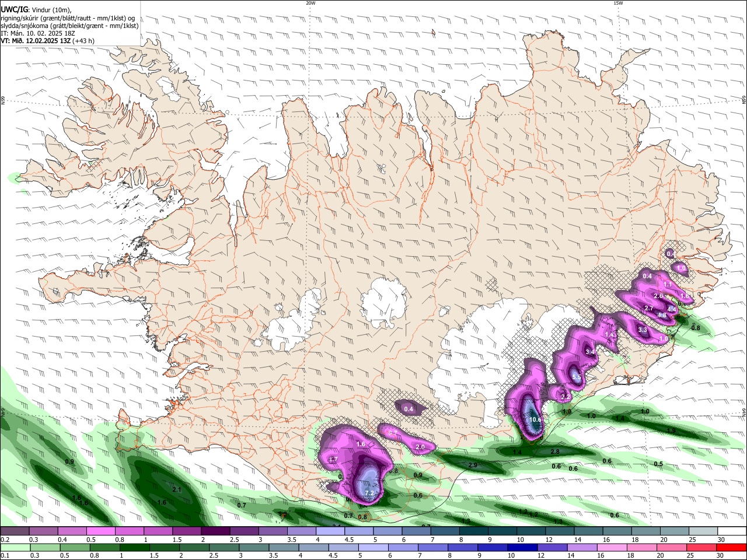Viewport: 747px width, 560px height.
Task: Click the 7.2 precipitation value on south coast
Action: (x=369, y=493)
